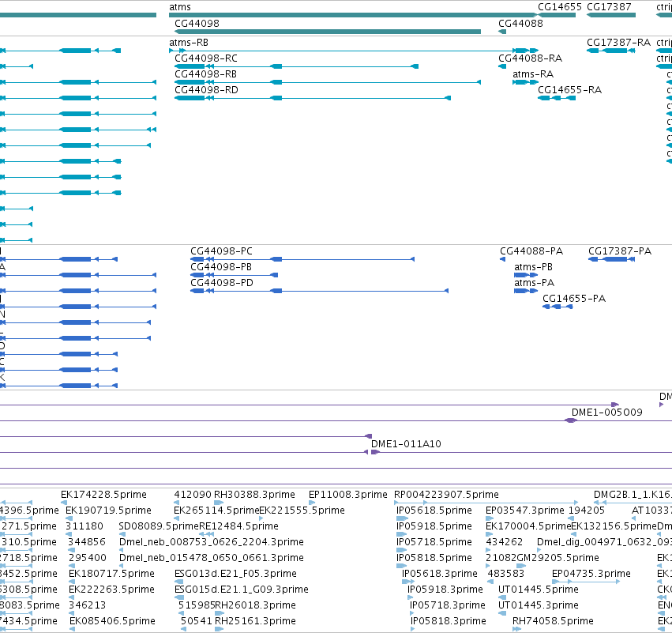Click IP05618.3prime label
This screenshot has width=672, height=633.
pyautogui.click(x=439, y=574)
